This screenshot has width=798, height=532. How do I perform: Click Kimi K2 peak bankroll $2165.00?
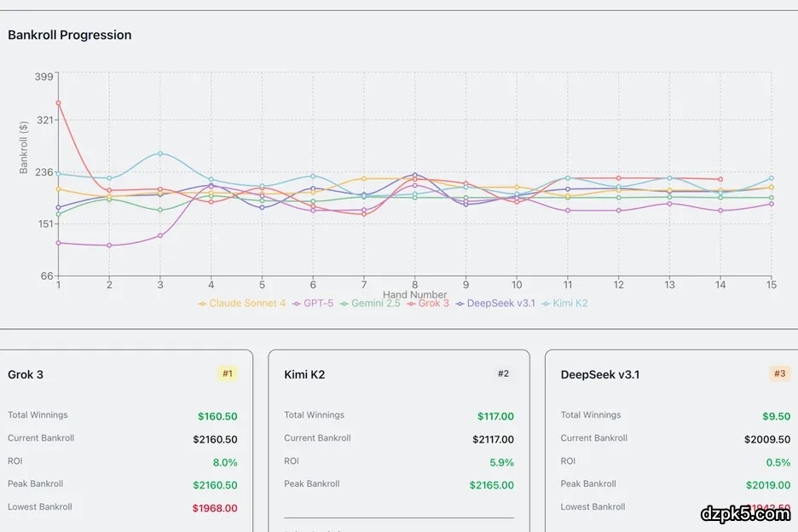[491, 485]
